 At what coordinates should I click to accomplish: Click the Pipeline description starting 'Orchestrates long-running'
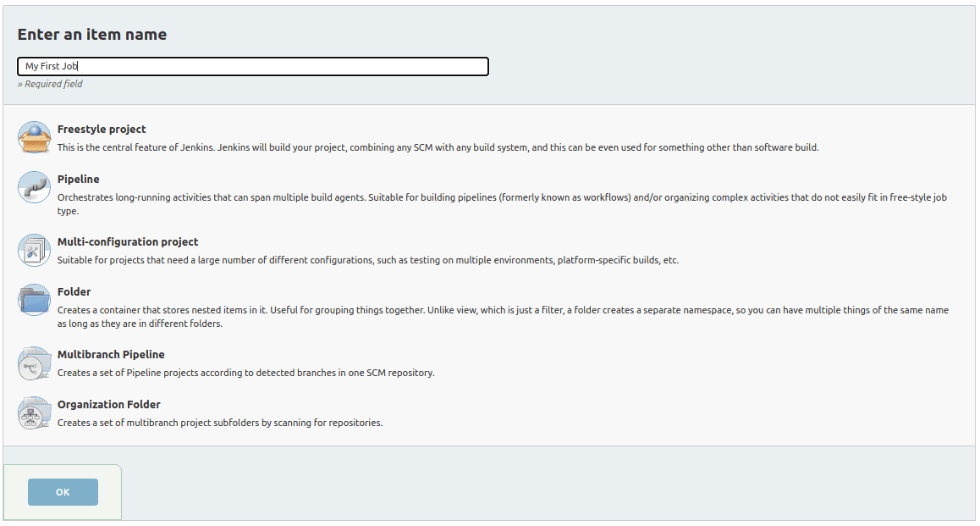(x=502, y=204)
